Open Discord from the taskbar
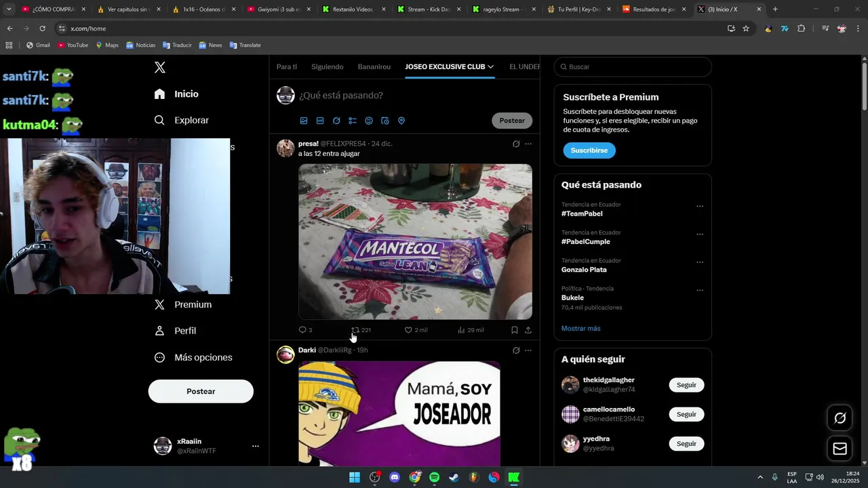Screen dimensions: 868x488 tap(395, 477)
